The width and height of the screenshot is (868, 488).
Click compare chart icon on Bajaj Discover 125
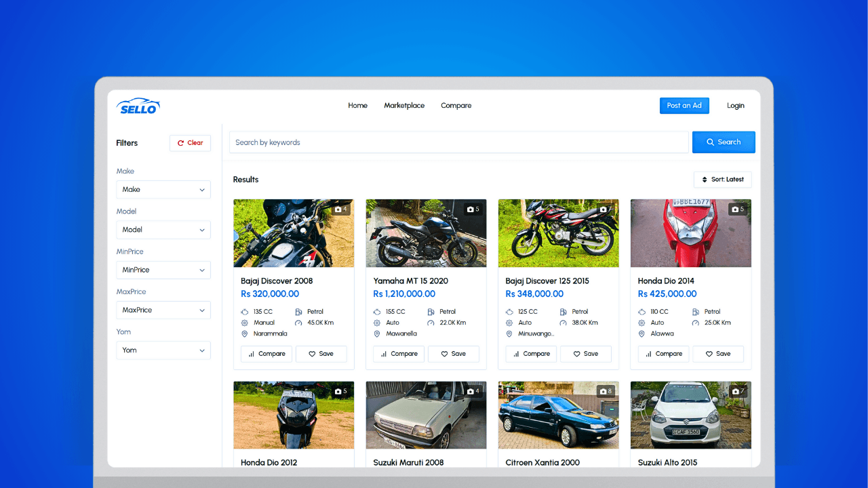click(516, 354)
